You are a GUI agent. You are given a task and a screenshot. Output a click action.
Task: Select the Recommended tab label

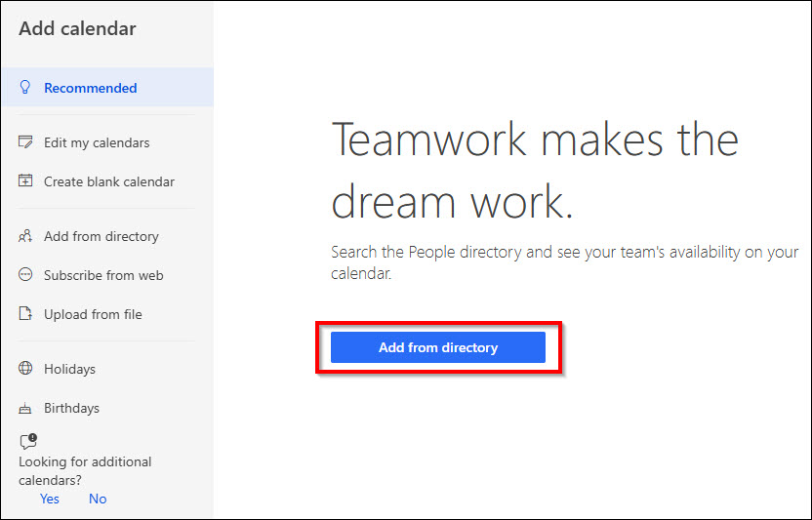(x=91, y=88)
